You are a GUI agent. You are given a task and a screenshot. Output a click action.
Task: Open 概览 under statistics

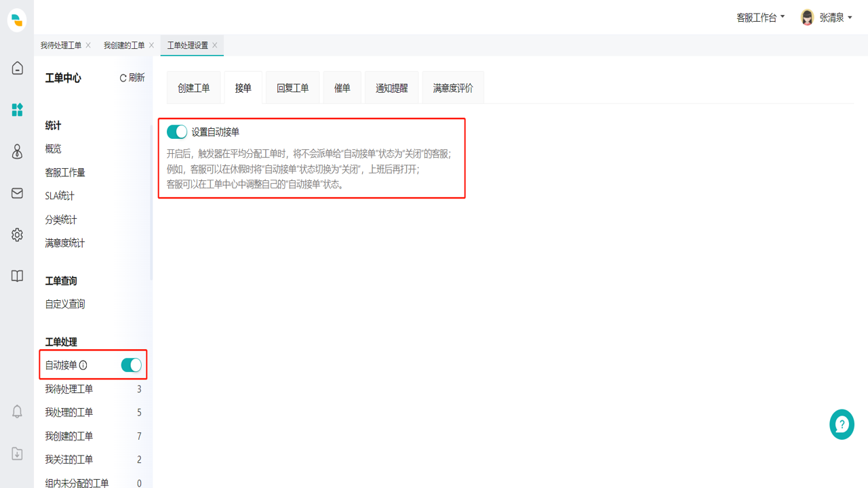point(54,149)
